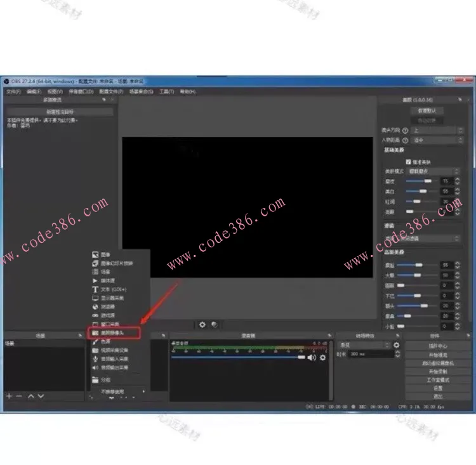Select the Browser source globe icon
476x465 pixels.
(95, 306)
